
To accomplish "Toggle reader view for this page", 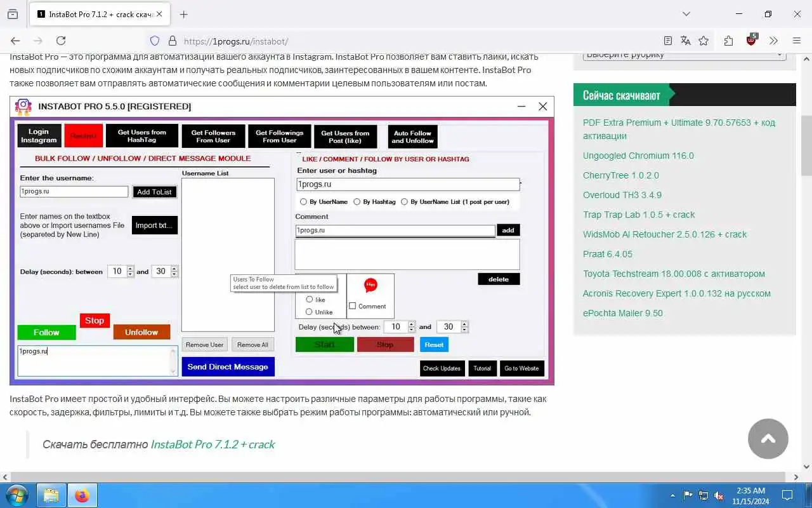I will click(668, 41).
